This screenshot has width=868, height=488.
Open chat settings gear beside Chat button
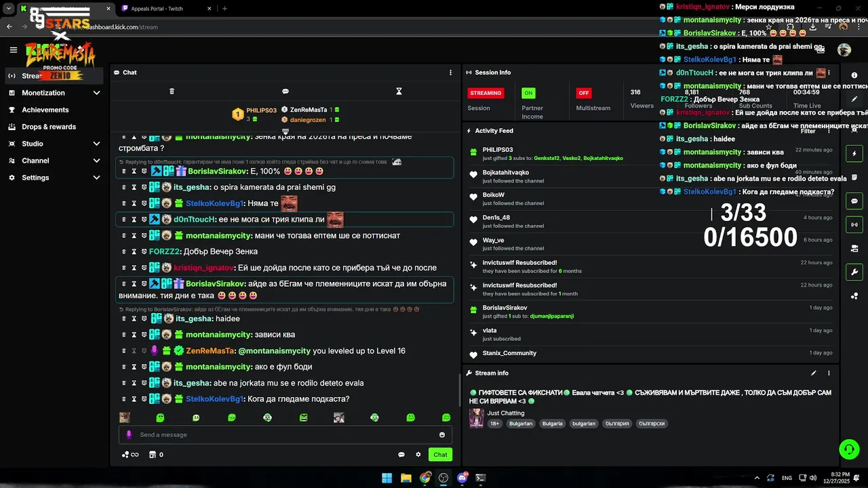click(418, 455)
